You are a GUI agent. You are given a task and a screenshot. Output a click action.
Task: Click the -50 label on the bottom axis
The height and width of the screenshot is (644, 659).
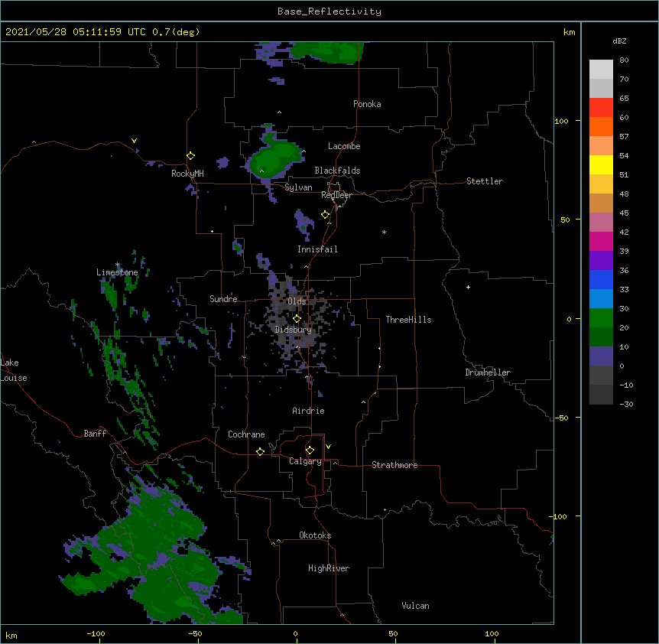pos(195,633)
